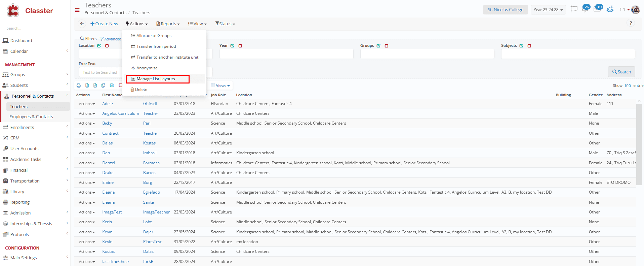Open CRM in the sidebar
644x266 pixels.
tap(15, 138)
